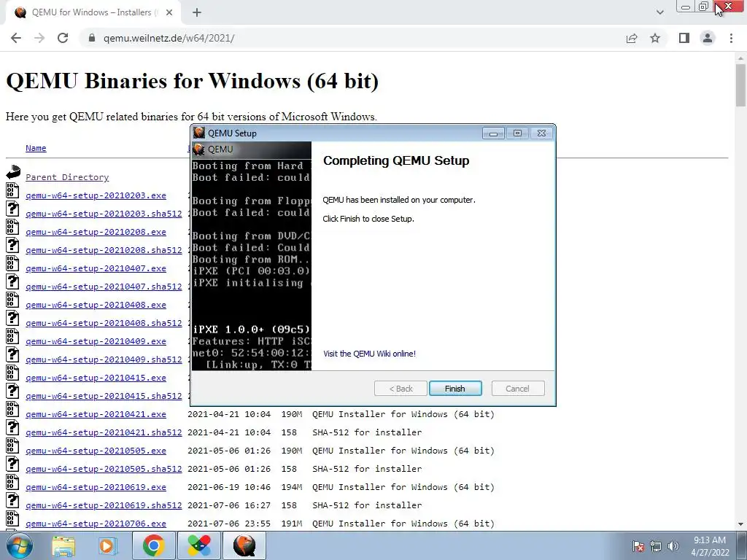Image resolution: width=747 pixels, height=560 pixels.
Task: Download qemu-w64-setup-20210203.exe
Action: click(96, 195)
